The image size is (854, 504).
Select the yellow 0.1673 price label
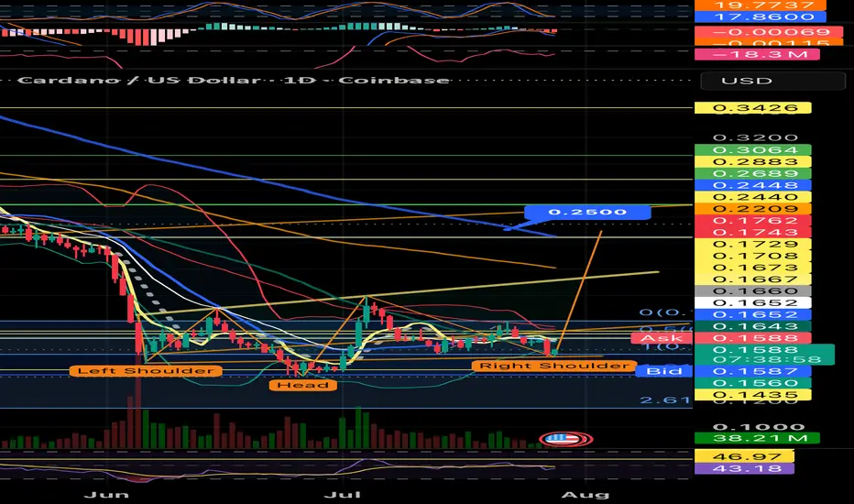(752, 268)
